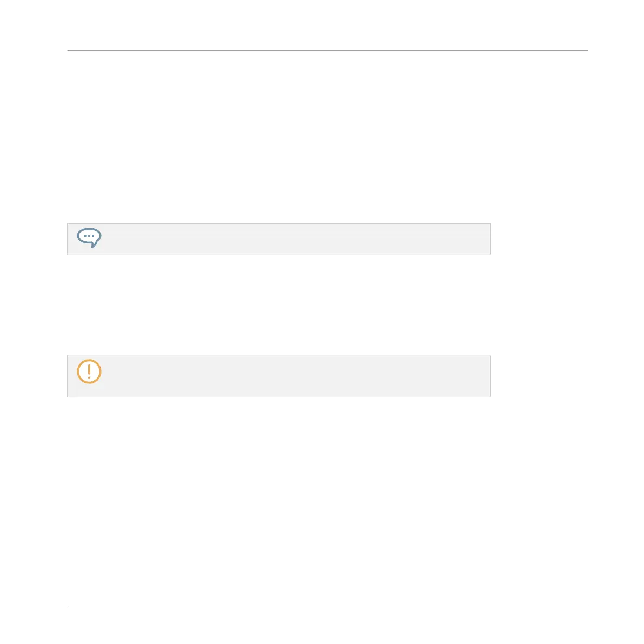Image resolution: width=644 pixels, height=644 pixels.
Task: Click the orange exclamation mark warning icon
Action: point(89,371)
